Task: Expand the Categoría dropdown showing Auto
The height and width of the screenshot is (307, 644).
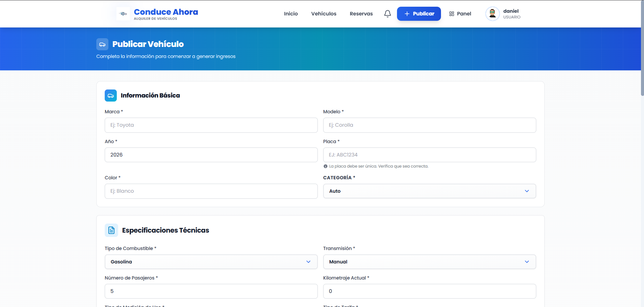Action: pyautogui.click(x=429, y=191)
